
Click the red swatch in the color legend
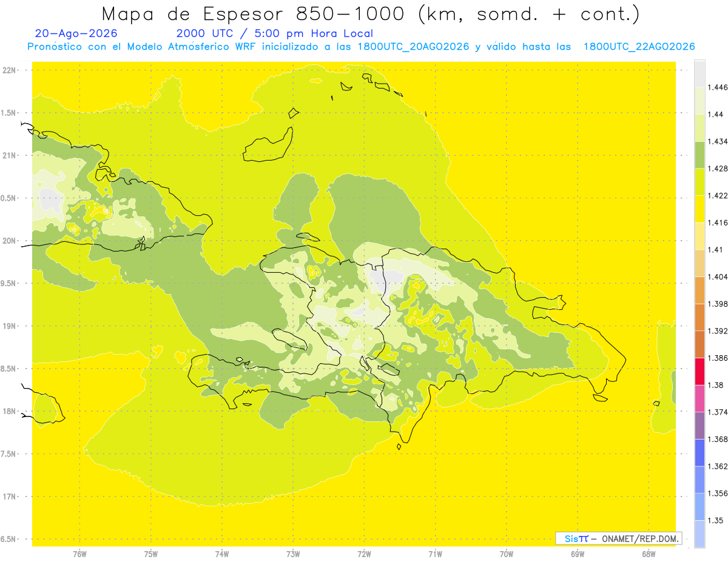coord(699,371)
